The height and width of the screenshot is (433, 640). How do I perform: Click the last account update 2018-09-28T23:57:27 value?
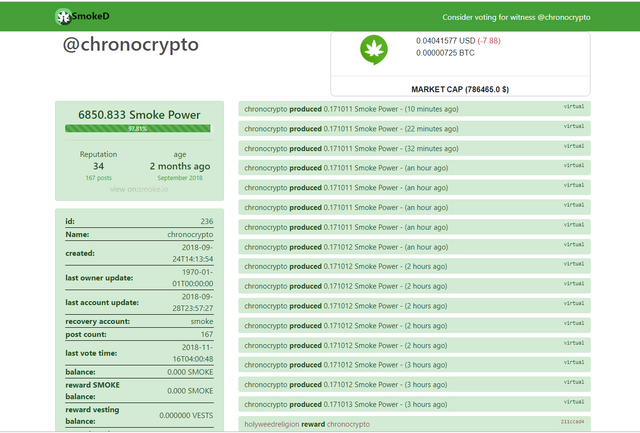(x=193, y=302)
